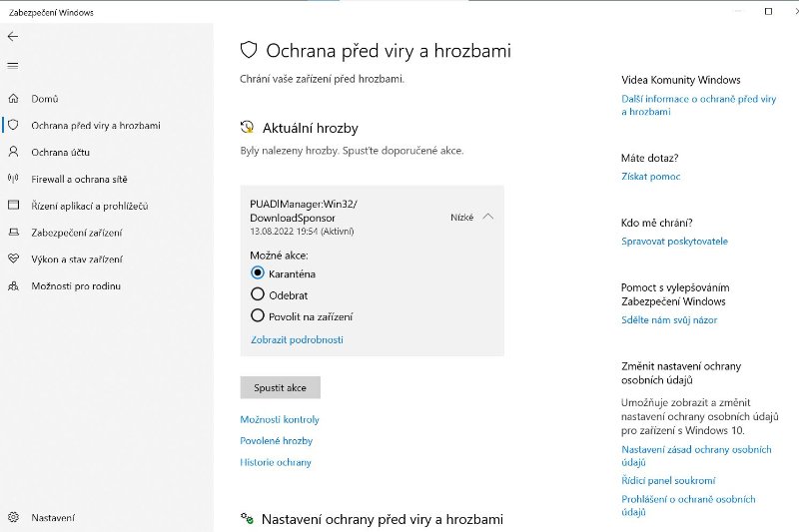Click the Domů home icon
Viewport: 799px width, 532px height.
(x=13, y=98)
